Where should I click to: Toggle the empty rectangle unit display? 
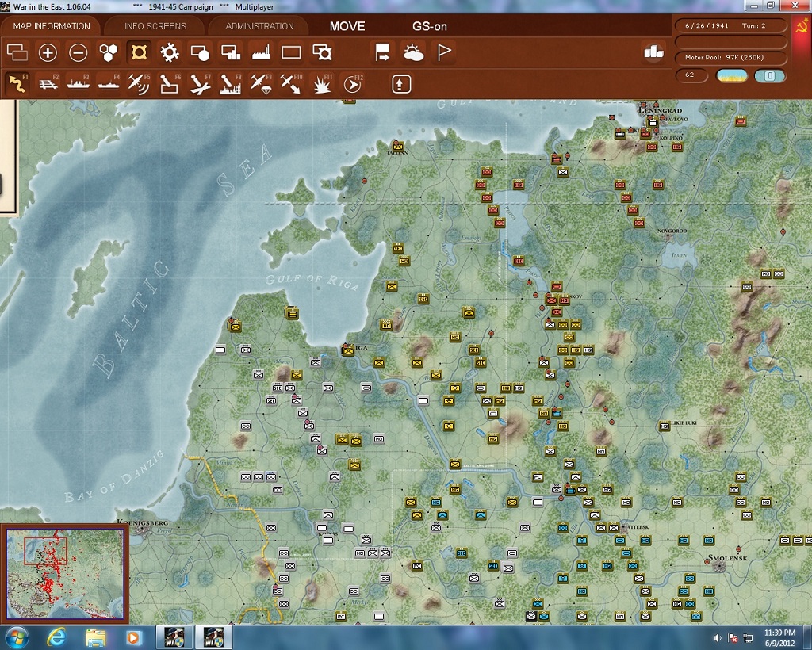(x=291, y=52)
